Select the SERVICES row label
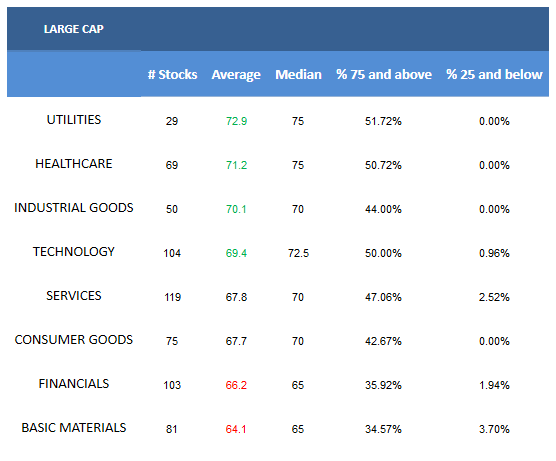The image size is (556, 461). coord(74,296)
